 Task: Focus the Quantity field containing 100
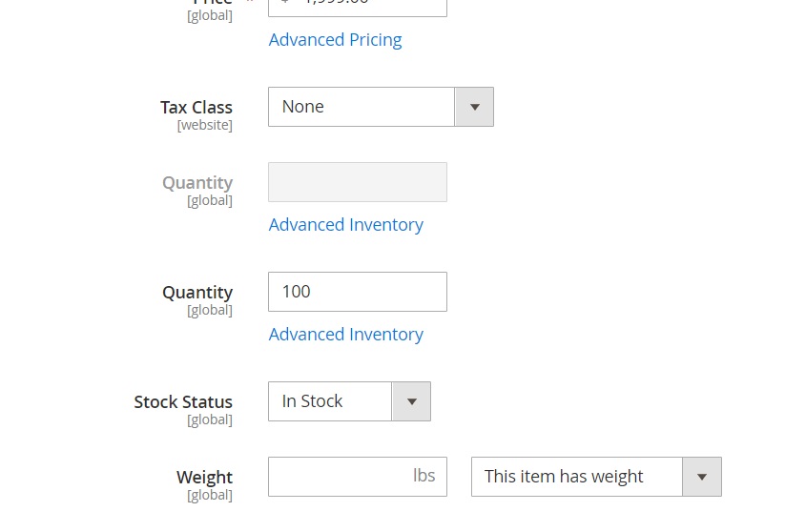pyautogui.click(x=357, y=292)
